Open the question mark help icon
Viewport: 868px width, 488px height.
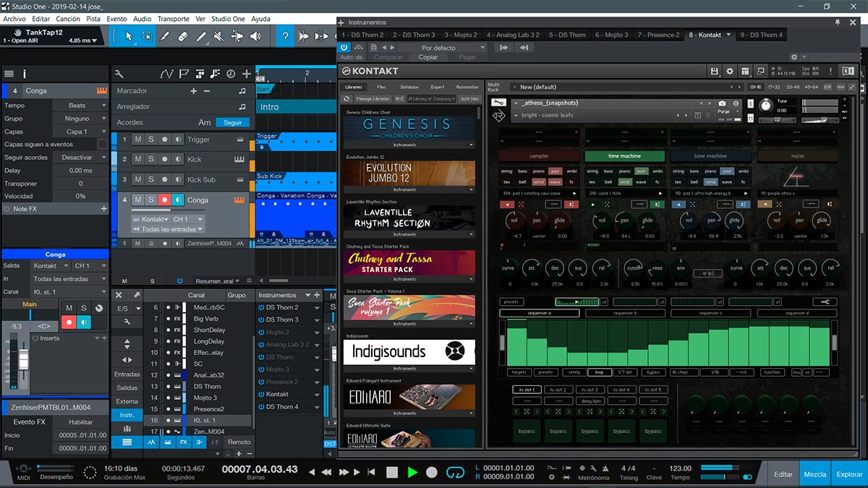pos(286,36)
